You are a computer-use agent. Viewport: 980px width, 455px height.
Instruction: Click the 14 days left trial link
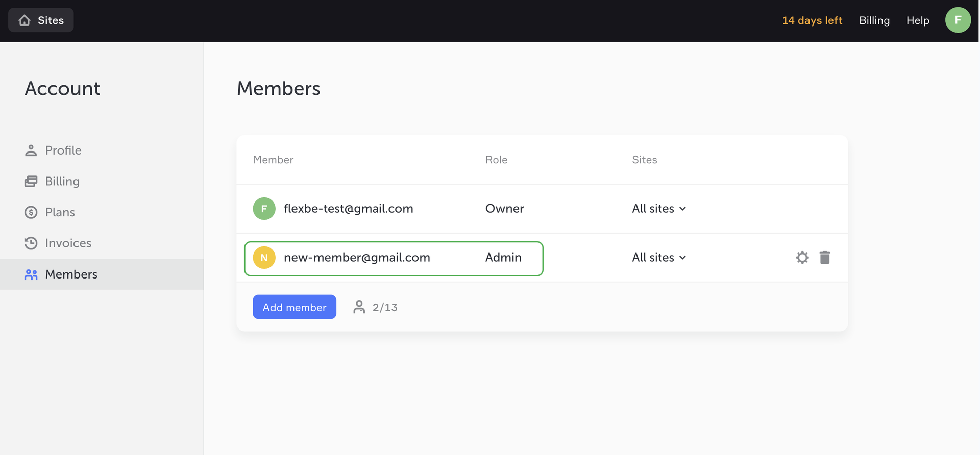[812, 20]
